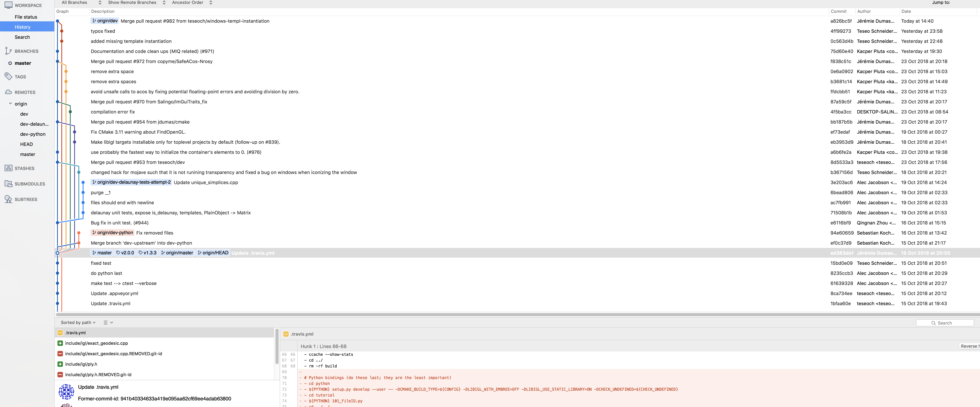Click the Remotes cloud icon
This screenshot has width=980, height=407.
point(8,92)
